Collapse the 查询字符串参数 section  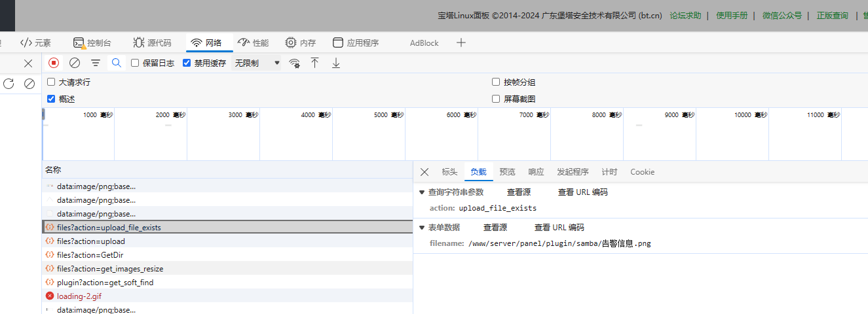click(422, 192)
